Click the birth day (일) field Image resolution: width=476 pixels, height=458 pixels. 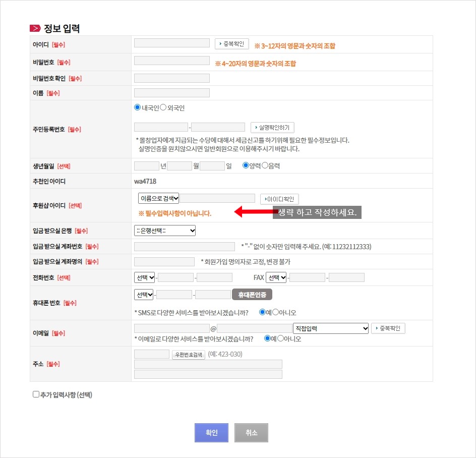212,166
